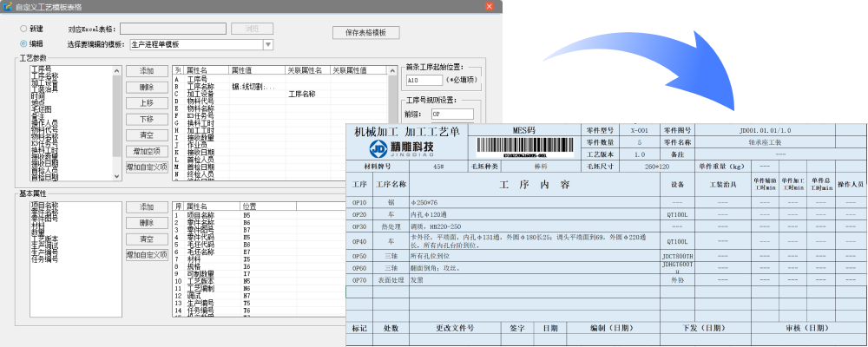The image size is (868, 347).
Task: Click the 审核(日期) cell in the sheet footer
Action: (809, 328)
